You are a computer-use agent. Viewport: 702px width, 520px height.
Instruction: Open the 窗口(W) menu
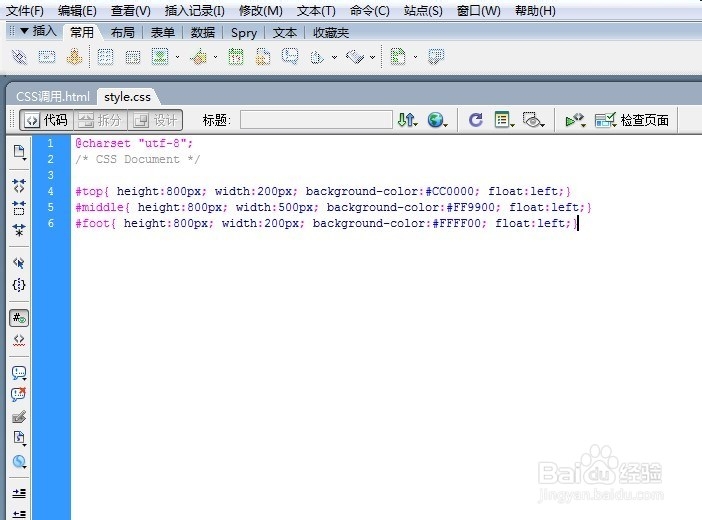[479, 10]
